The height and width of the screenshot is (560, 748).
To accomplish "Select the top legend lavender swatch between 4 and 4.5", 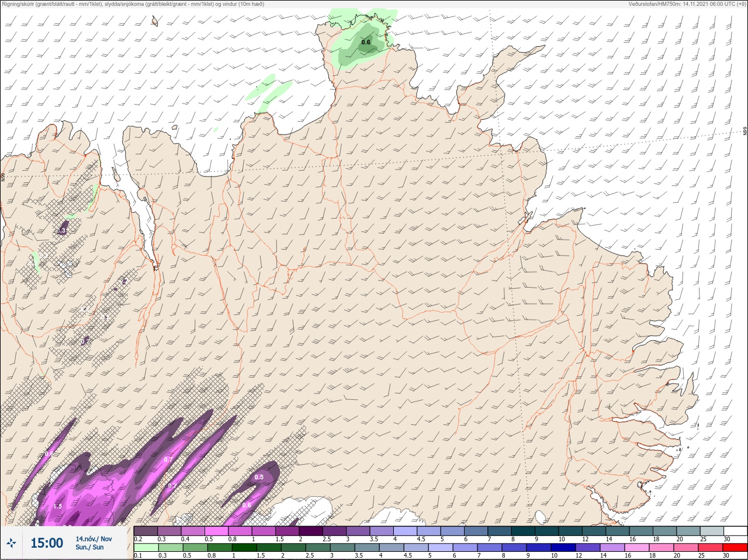I will (x=406, y=531).
